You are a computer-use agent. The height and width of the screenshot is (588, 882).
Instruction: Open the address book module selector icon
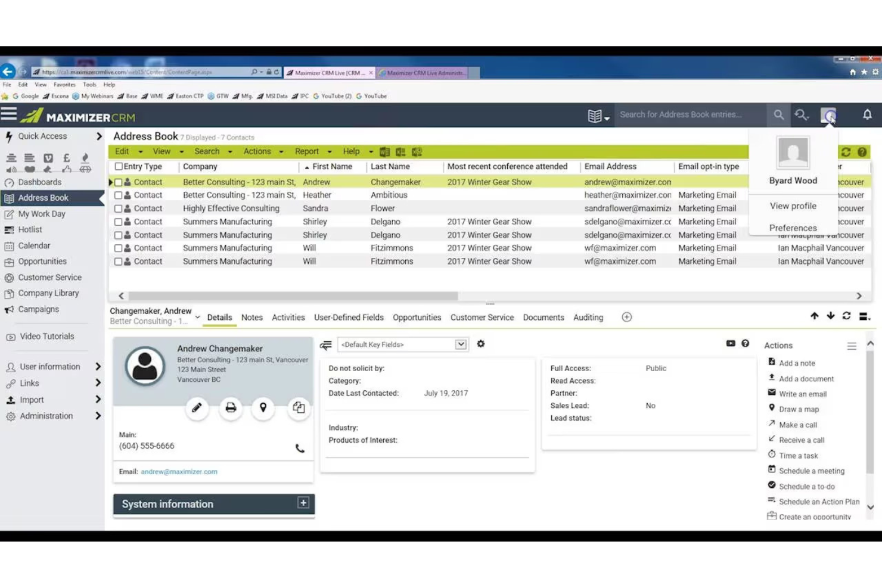[598, 116]
